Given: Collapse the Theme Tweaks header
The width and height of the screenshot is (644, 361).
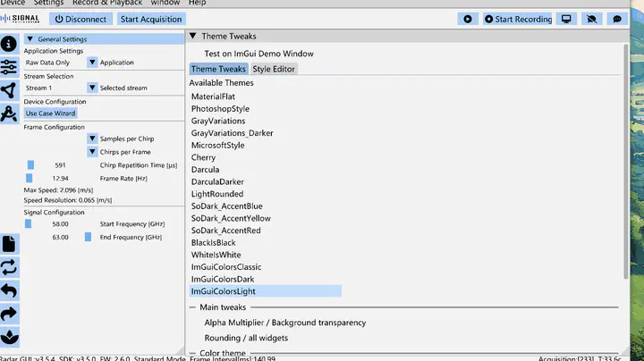Looking at the screenshot, I should [193, 37].
